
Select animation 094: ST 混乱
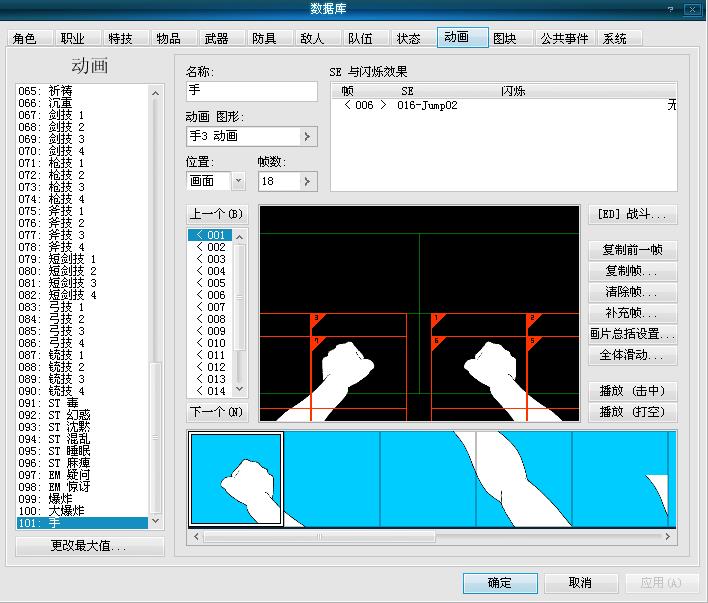(82, 439)
